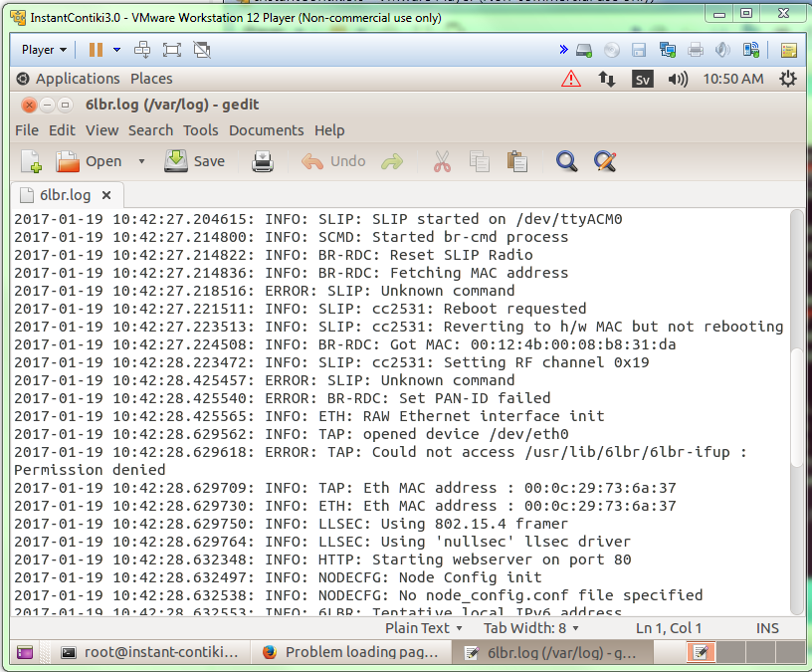Click the VMware hard disk device icon

584,50
